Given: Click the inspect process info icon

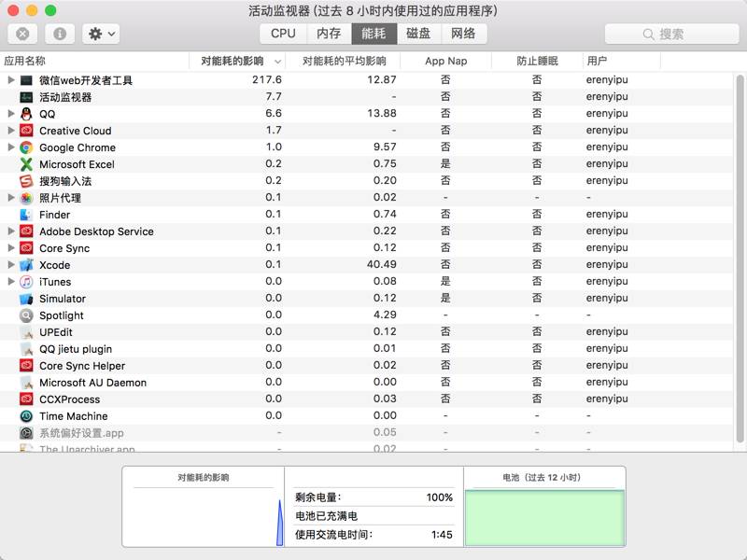Looking at the screenshot, I should coord(60,34).
